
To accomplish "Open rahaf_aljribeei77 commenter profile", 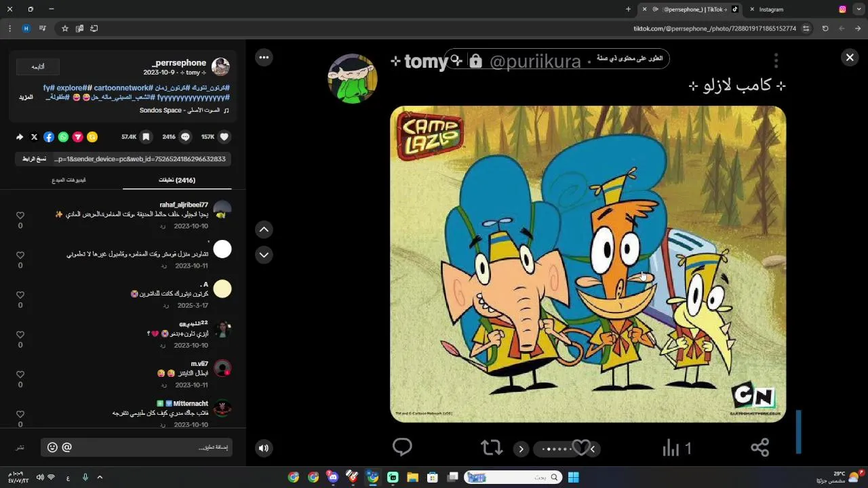I will [184, 205].
